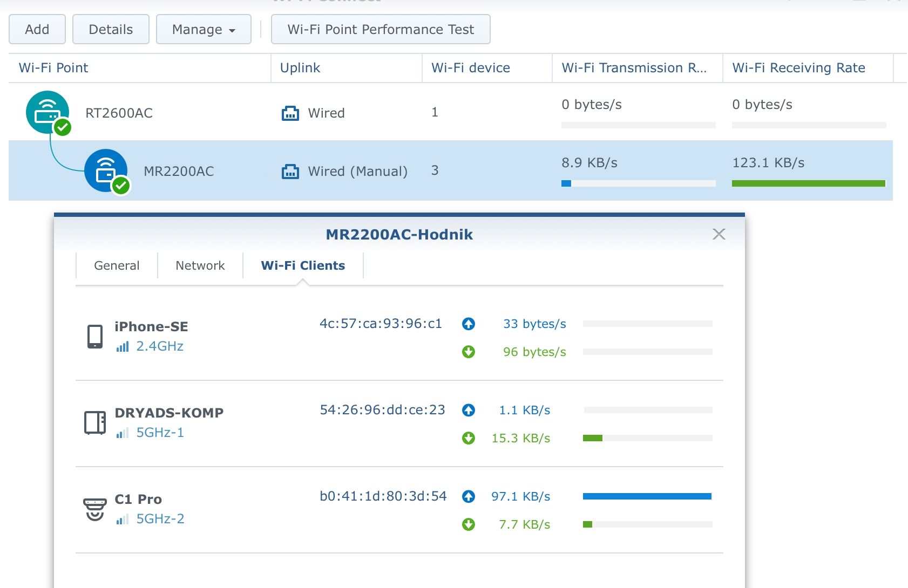
Task: Click the 7.7 KB/s download value
Action: point(525,524)
